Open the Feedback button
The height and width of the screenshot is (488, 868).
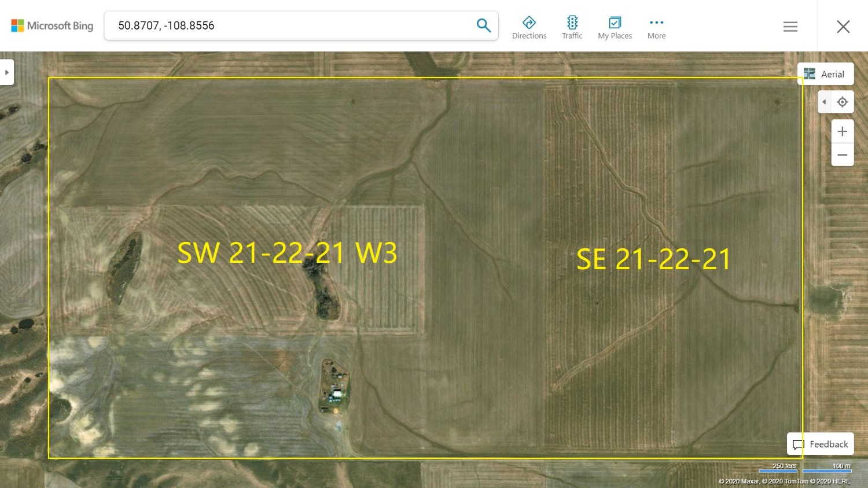click(821, 444)
